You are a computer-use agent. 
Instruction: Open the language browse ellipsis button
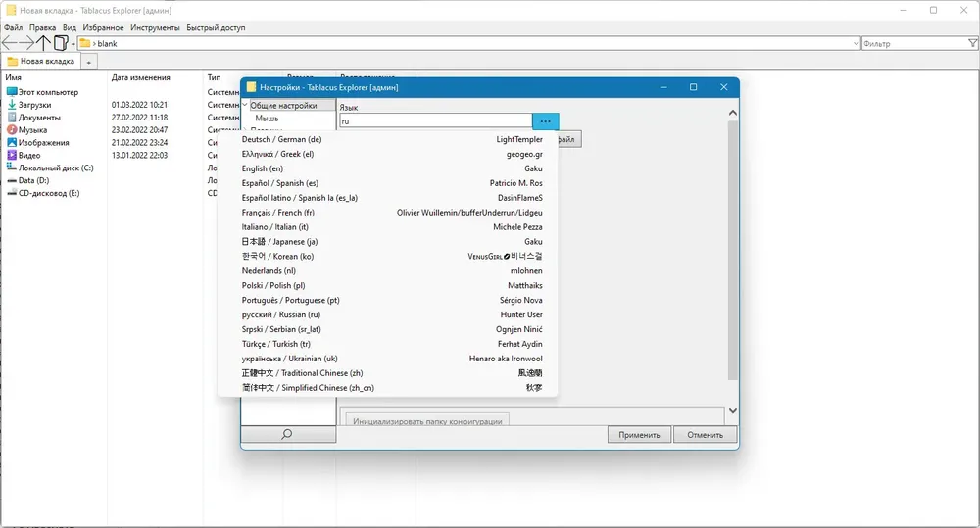(x=545, y=121)
